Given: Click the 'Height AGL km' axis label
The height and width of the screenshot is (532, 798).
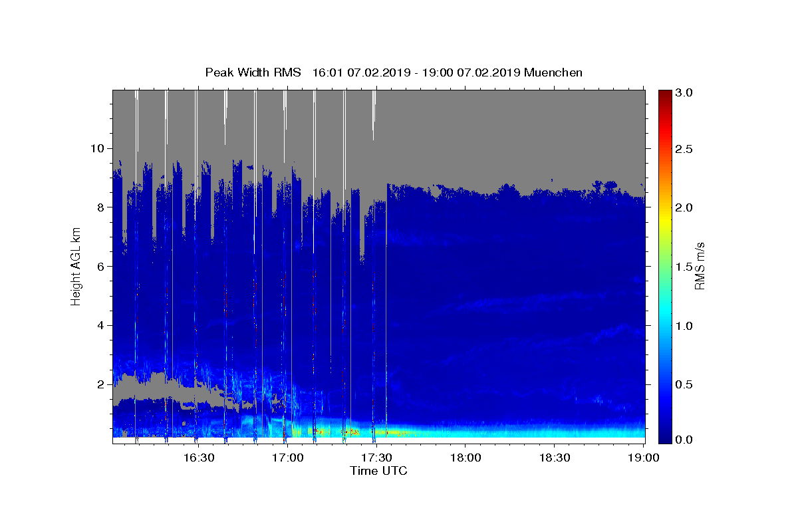Looking at the screenshot, I should tap(76, 266).
